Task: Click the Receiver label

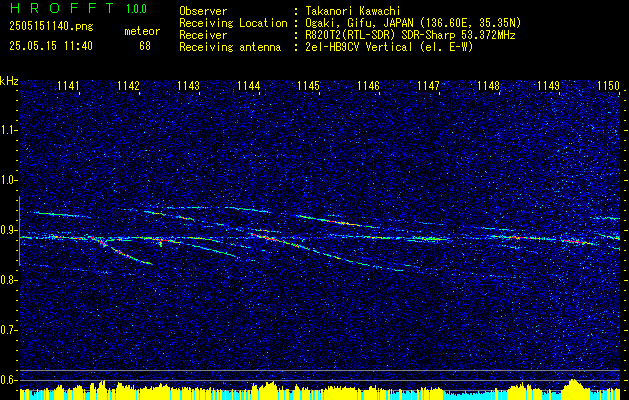Action: pyautogui.click(x=203, y=35)
